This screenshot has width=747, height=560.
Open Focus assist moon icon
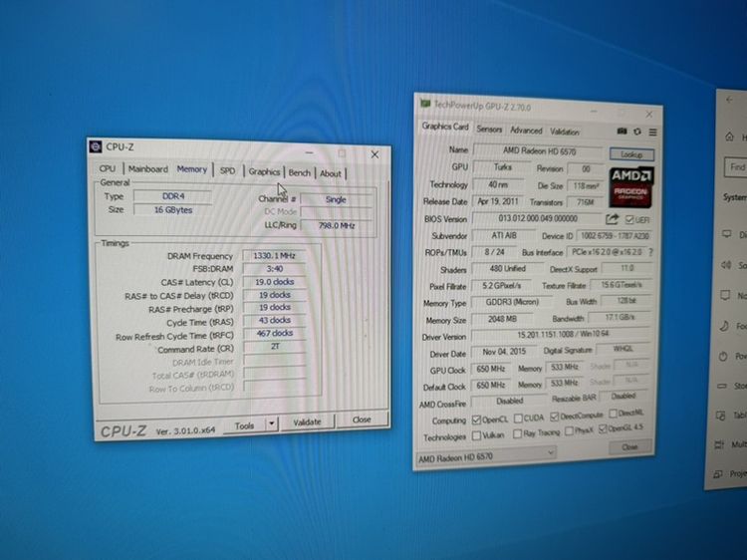(x=724, y=326)
